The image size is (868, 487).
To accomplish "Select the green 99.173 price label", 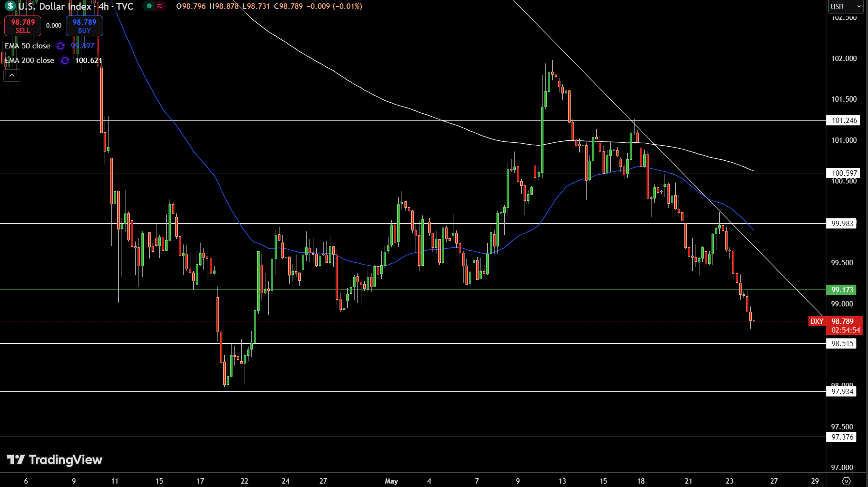I will click(842, 290).
